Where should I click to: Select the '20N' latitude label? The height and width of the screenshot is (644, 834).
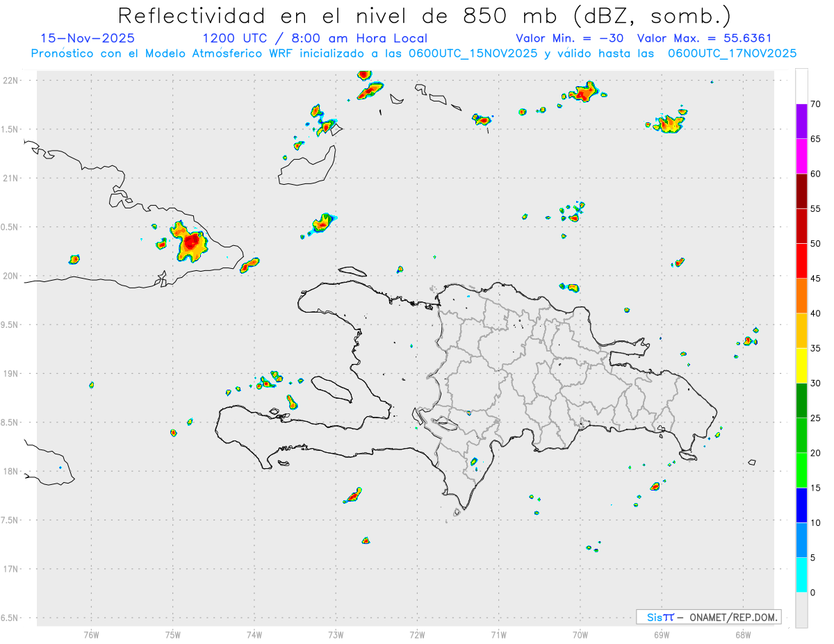(12, 276)
